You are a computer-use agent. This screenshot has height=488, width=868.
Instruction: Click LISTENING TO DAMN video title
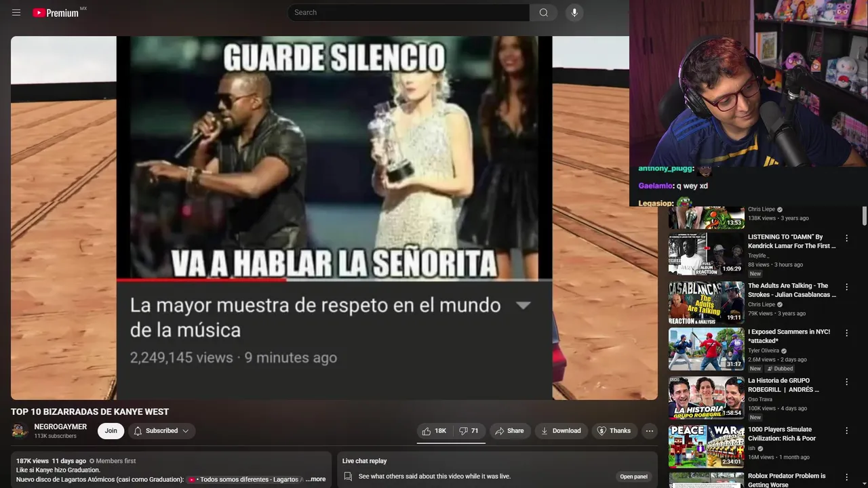pos(792,241)
